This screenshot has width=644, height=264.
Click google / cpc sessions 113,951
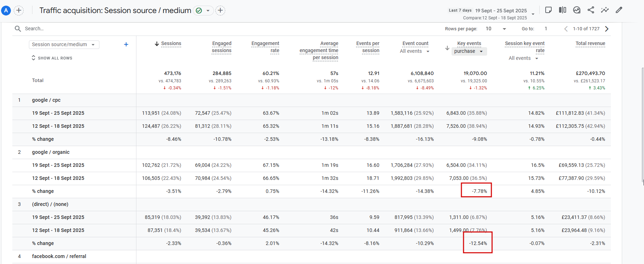click(x=151, y=113)
